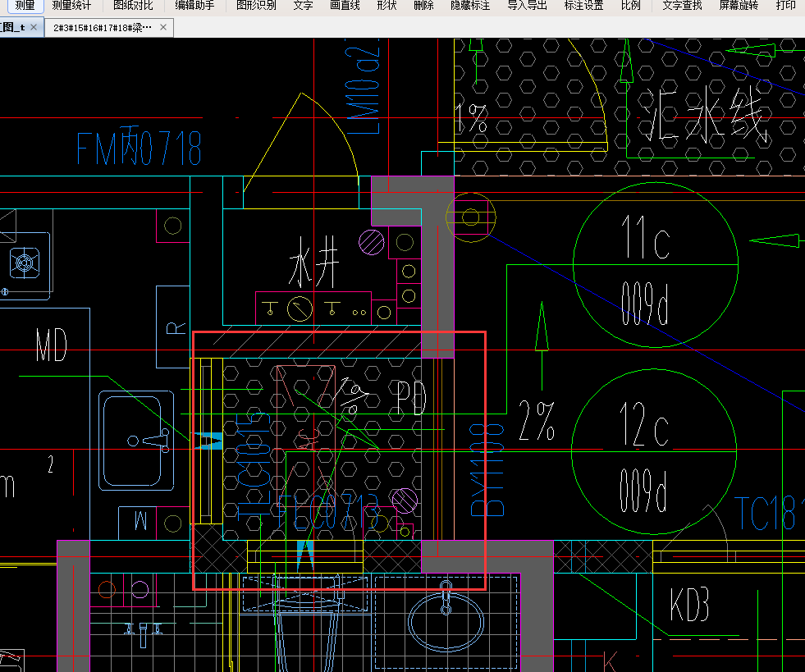
Task: Open 标注设置 settings
Action: point(583,6)
